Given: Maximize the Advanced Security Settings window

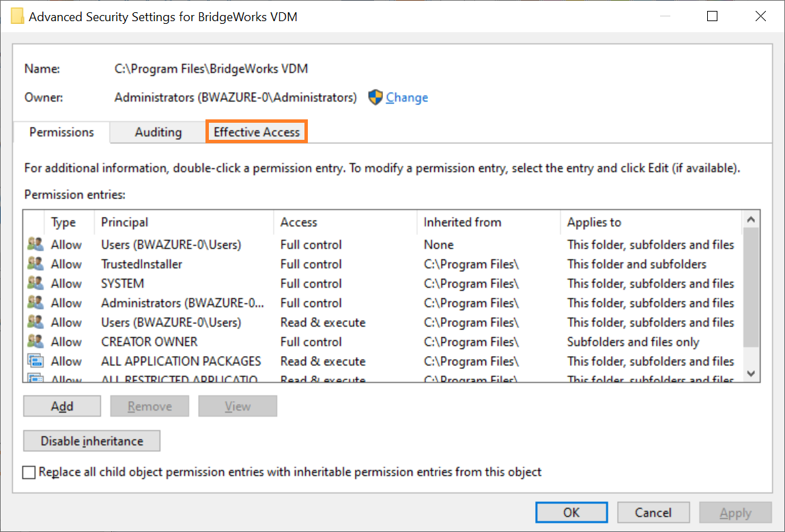Looking at the screenshot, I should coord(712,16).
